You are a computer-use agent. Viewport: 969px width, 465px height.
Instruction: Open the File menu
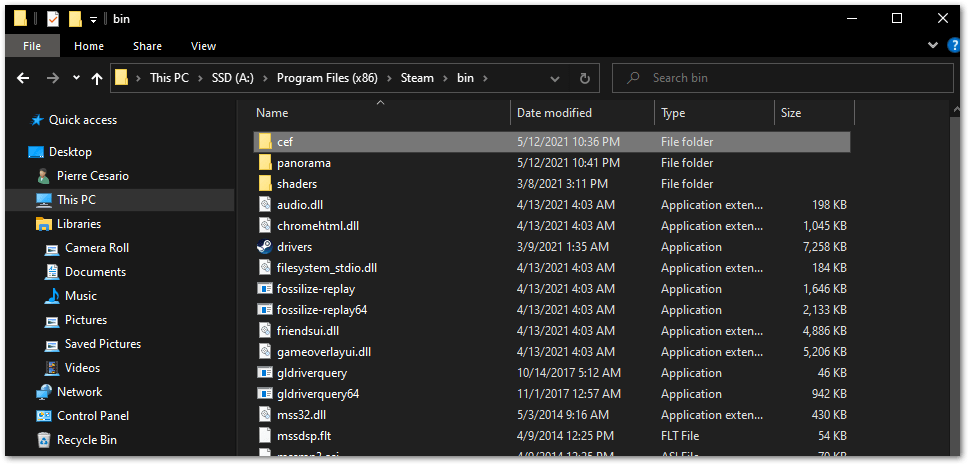tap(32, 46)
